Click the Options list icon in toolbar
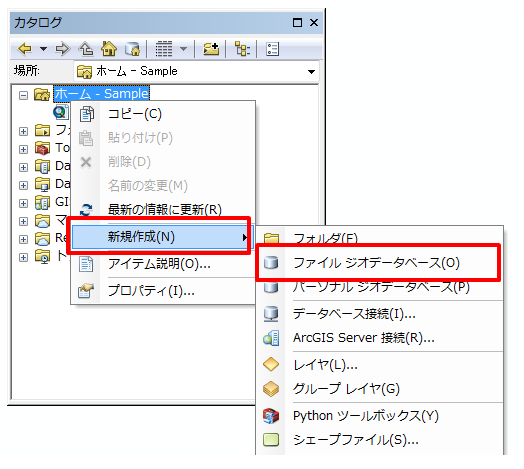 tap(272, 49)
